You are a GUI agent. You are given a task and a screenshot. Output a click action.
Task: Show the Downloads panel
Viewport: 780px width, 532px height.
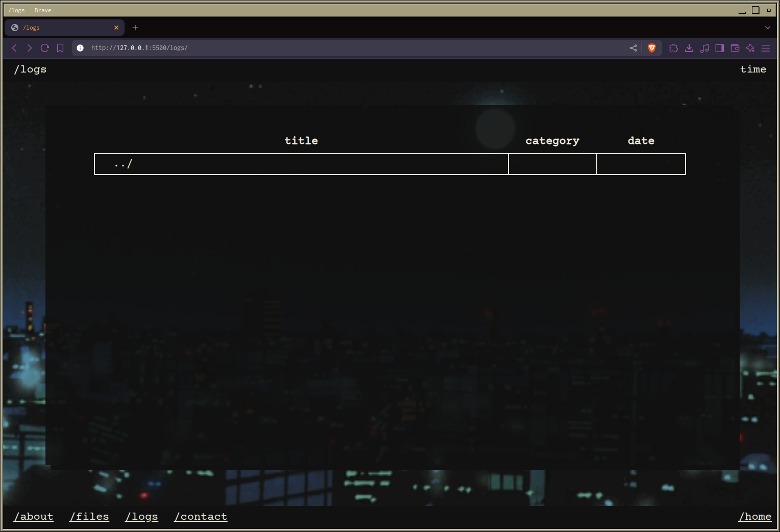coord(689,48)
